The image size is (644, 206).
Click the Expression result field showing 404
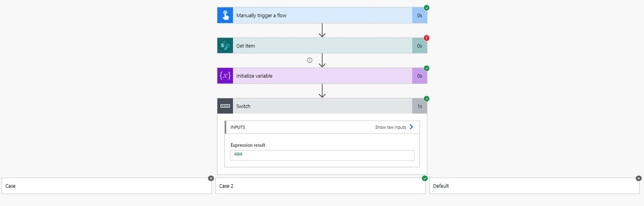322,155
